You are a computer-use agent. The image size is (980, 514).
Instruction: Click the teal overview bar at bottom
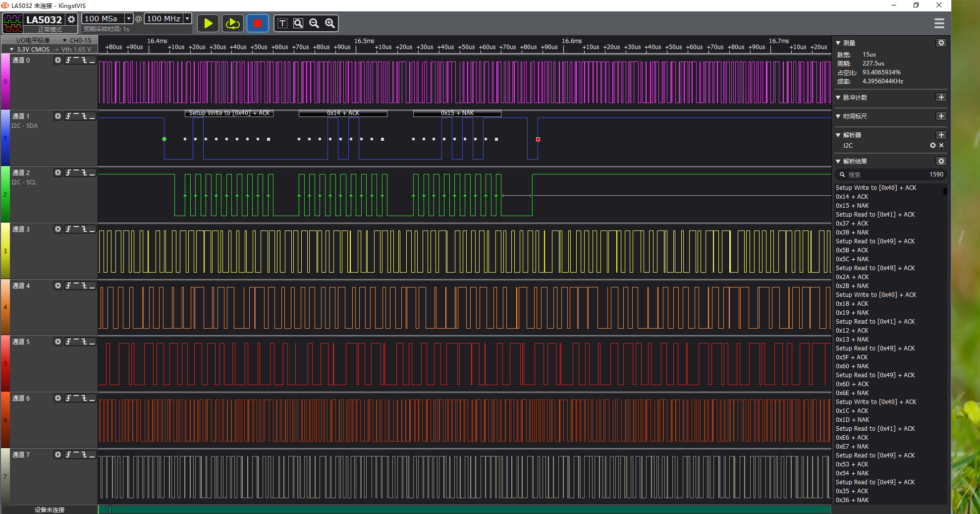coord(465,509)
